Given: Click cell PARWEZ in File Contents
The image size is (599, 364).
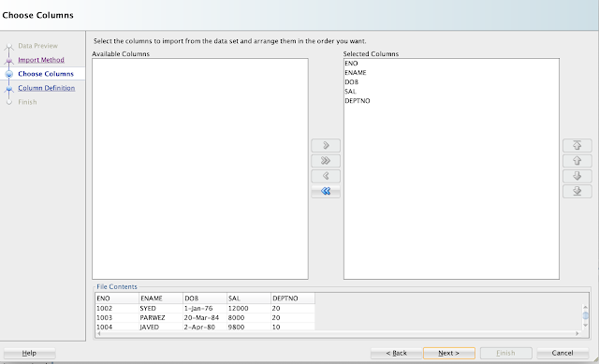Looking at the screenshot, I should coord(161,318).
